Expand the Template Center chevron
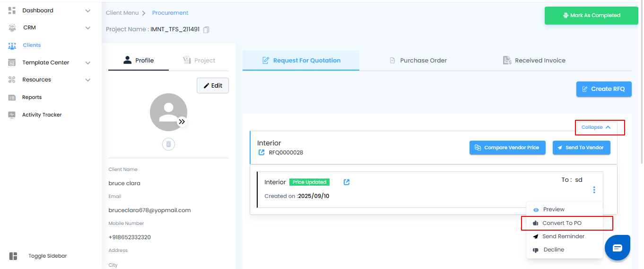The image size is (644, 269). (x=88, y=63)
